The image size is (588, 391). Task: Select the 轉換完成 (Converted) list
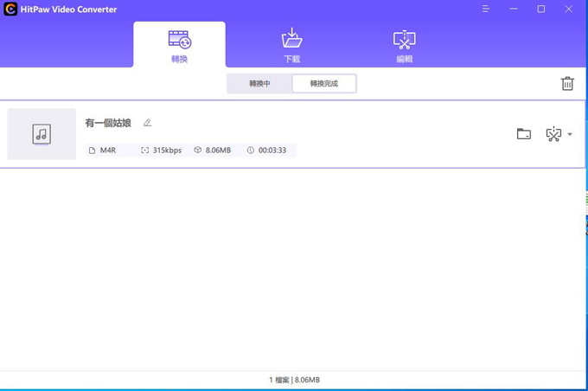click(x=323, y=84)
